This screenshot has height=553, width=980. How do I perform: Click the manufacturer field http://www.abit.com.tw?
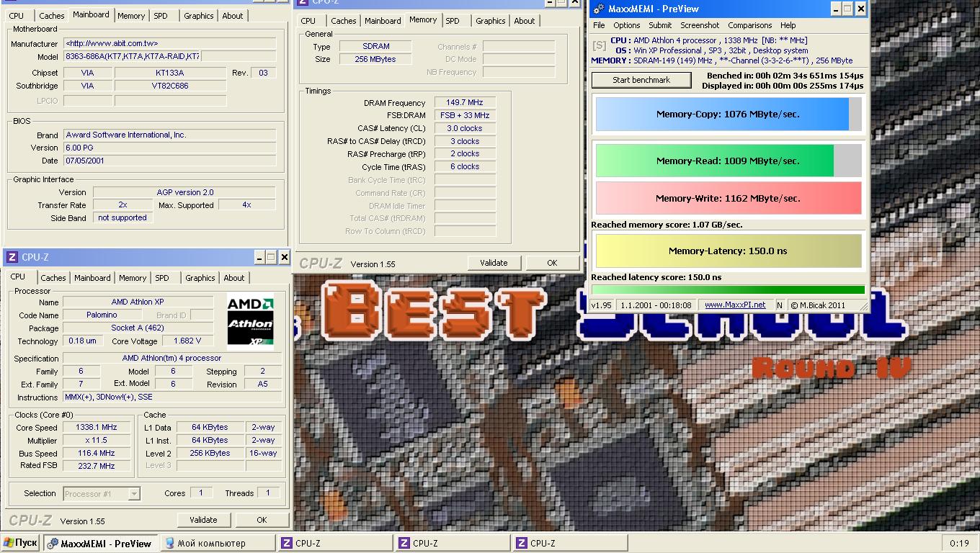[x=169, y=43]
